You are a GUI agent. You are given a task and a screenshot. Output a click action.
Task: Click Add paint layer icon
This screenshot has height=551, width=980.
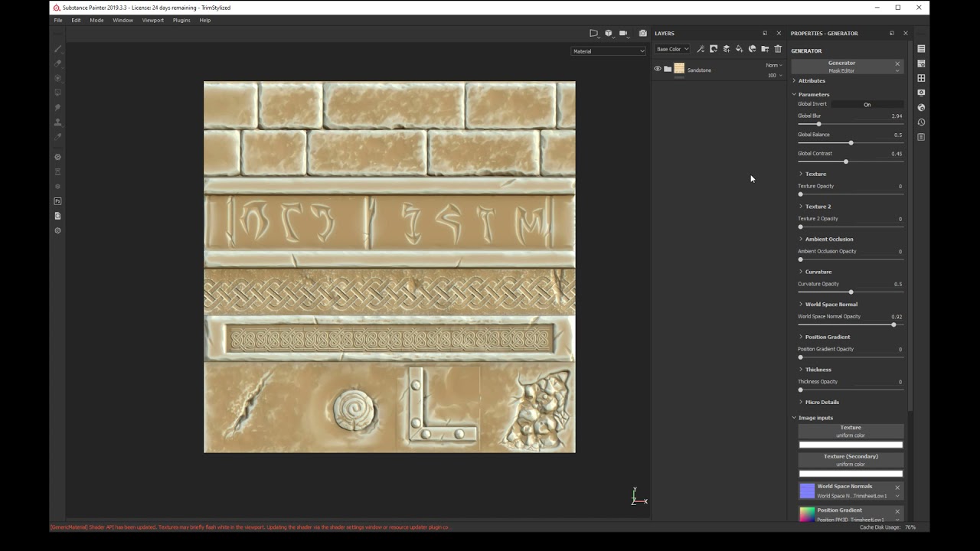[x=727, y=49]
